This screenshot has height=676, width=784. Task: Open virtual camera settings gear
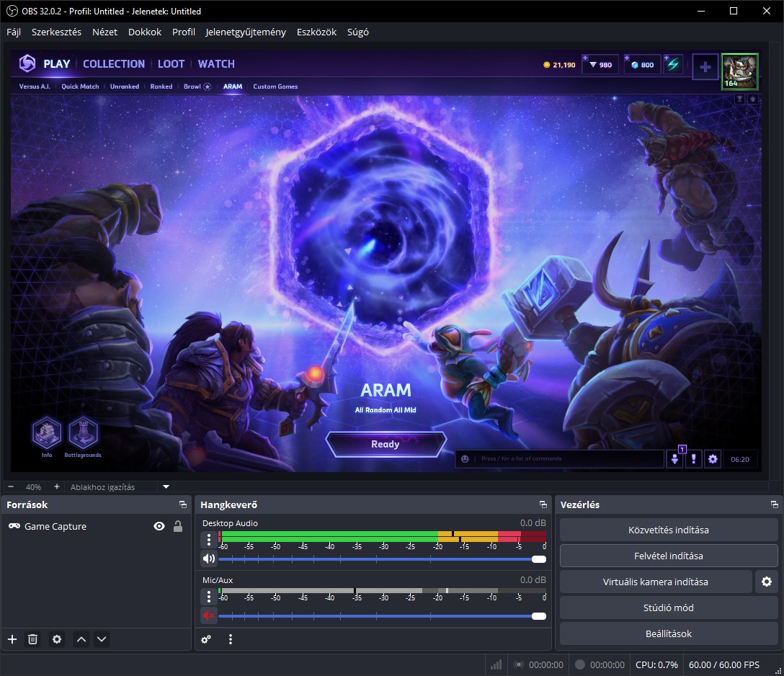(x=766, y=582)
